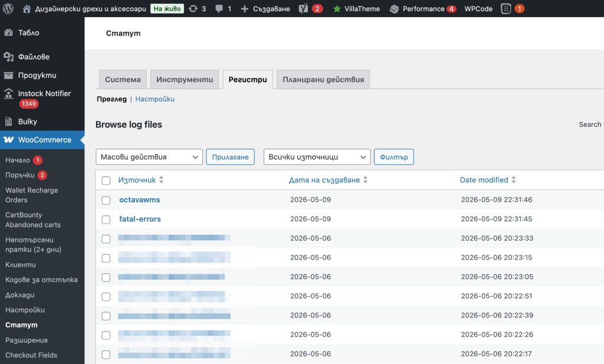Screen dimensions: 604x364
Task: Tick checkbox for log modified 20:23:15
Action: 106,258
